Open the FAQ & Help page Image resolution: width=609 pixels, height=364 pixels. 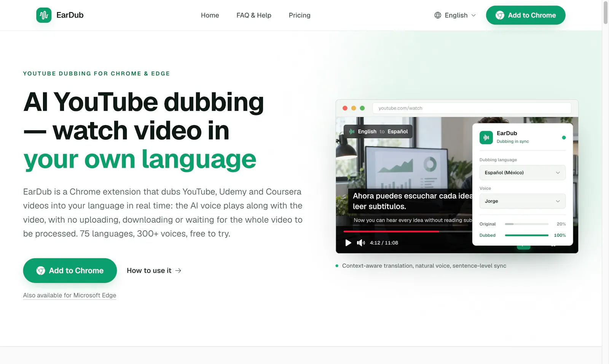coord(254,15)
